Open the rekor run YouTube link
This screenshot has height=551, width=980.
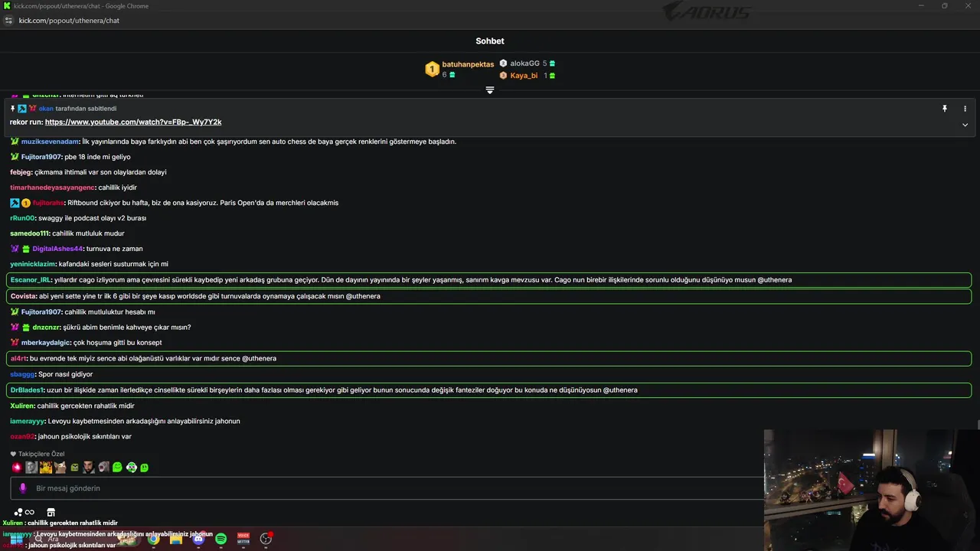[x=133, y=122]
